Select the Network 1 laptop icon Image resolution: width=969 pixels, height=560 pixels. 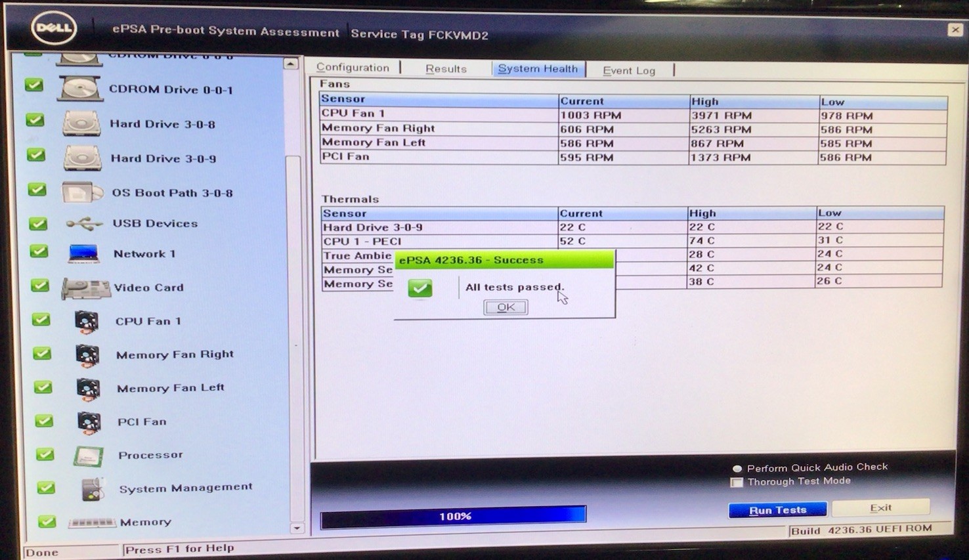83,253
